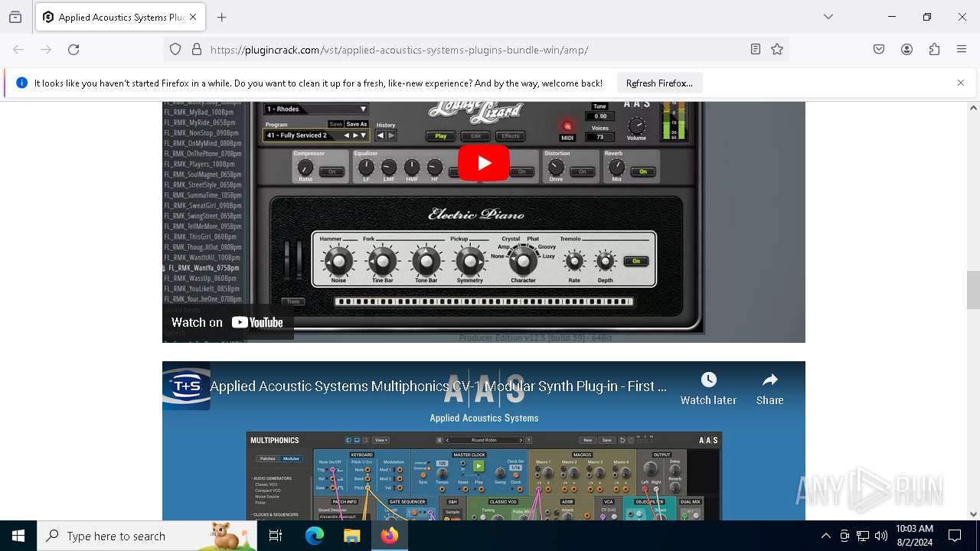Open the Multiphonics CV-1 video title link
This screenshot has height=551, width=980.
(x=438, y=386)
